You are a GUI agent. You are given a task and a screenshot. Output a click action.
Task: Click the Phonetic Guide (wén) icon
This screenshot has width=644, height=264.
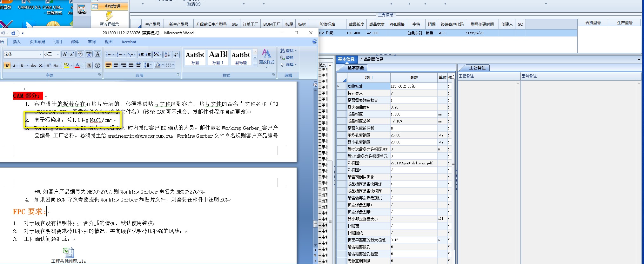coord(89,54)
